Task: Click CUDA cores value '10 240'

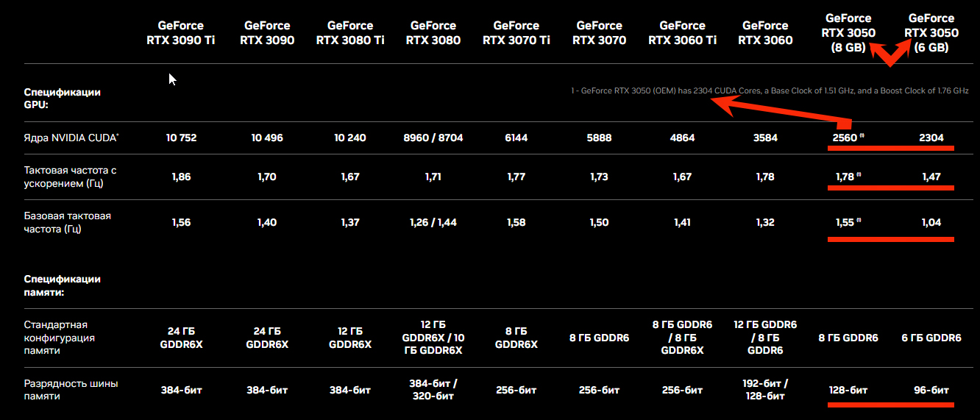Action: tap(350, 138)
